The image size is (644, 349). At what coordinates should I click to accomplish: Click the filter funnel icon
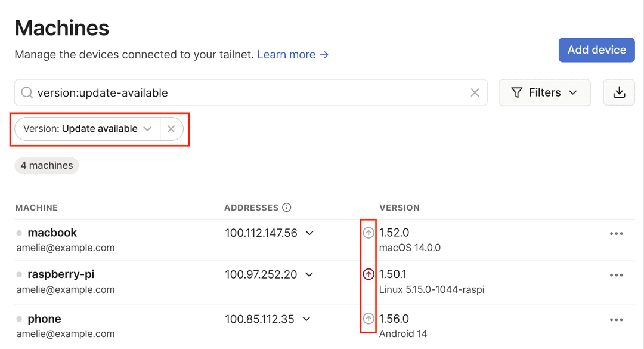[x=516, y=92]
